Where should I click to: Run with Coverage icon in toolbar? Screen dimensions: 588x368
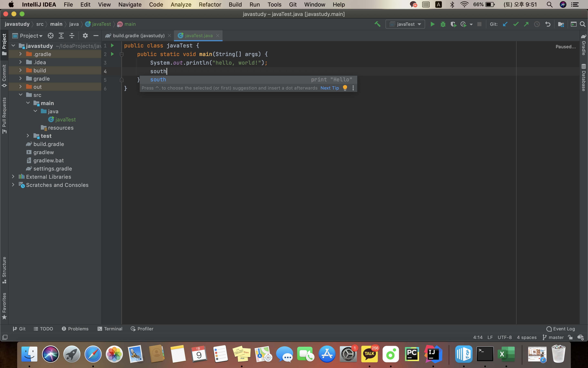coord(453,24)
